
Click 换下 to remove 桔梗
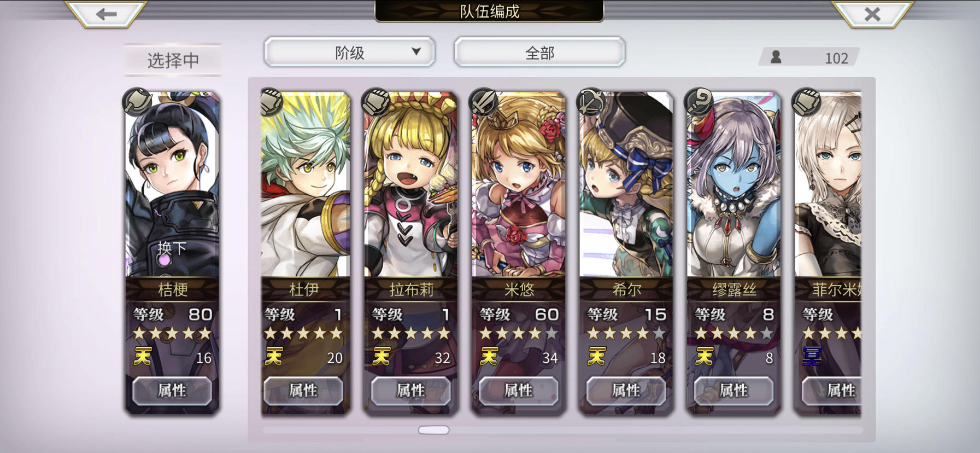coord(172,249)
